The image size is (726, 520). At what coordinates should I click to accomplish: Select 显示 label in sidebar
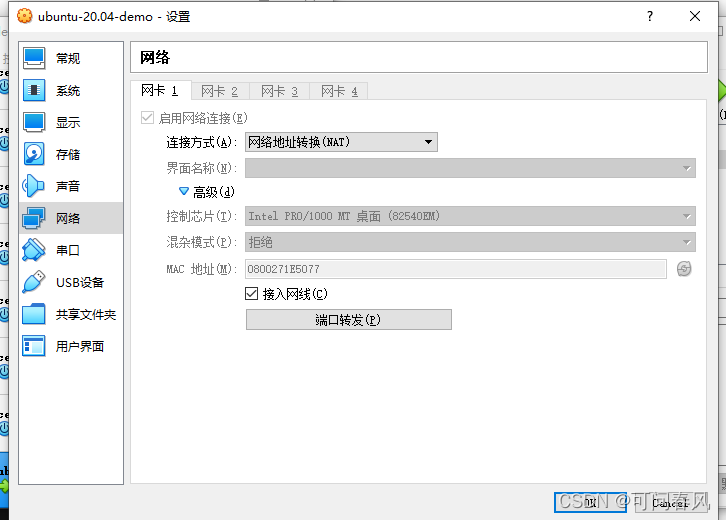pyautogui.click(x=68, y=122)
